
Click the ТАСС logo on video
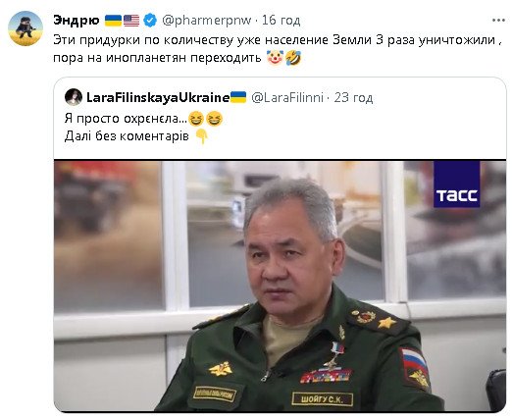coord(457,184)
